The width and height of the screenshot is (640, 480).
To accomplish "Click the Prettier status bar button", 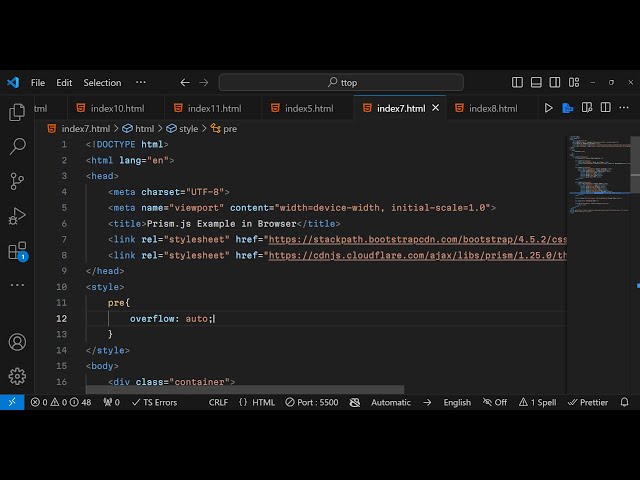I will click(x=588, y=402).
